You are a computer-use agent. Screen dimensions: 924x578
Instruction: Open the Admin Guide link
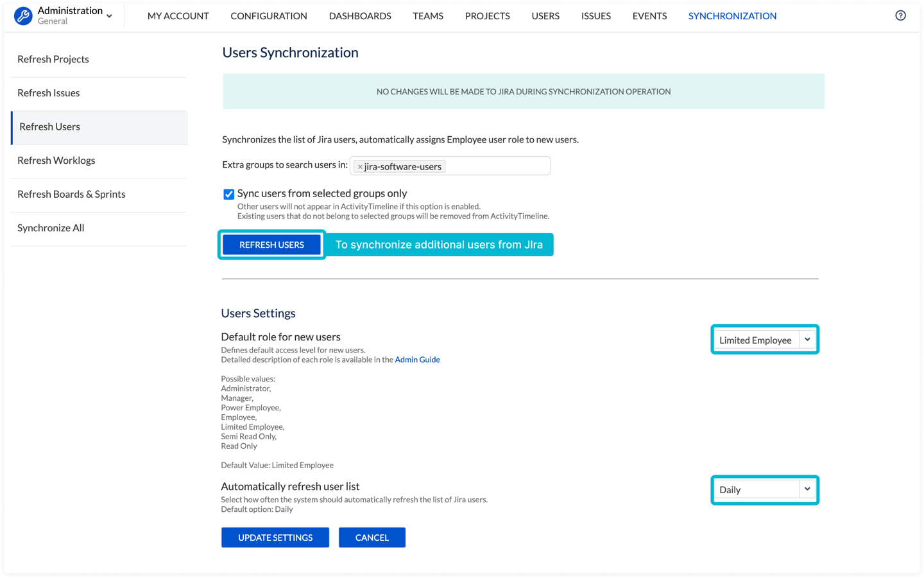(x=417, y=360)
